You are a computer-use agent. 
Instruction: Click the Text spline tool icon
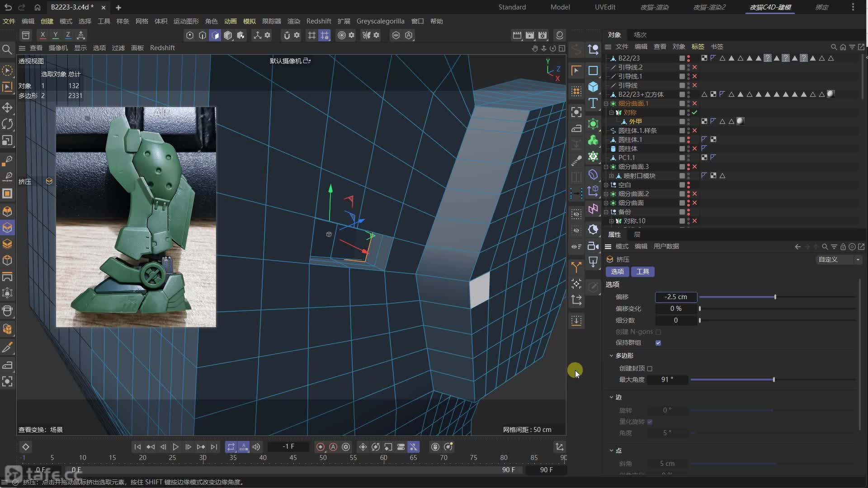[x=593, y=103]
